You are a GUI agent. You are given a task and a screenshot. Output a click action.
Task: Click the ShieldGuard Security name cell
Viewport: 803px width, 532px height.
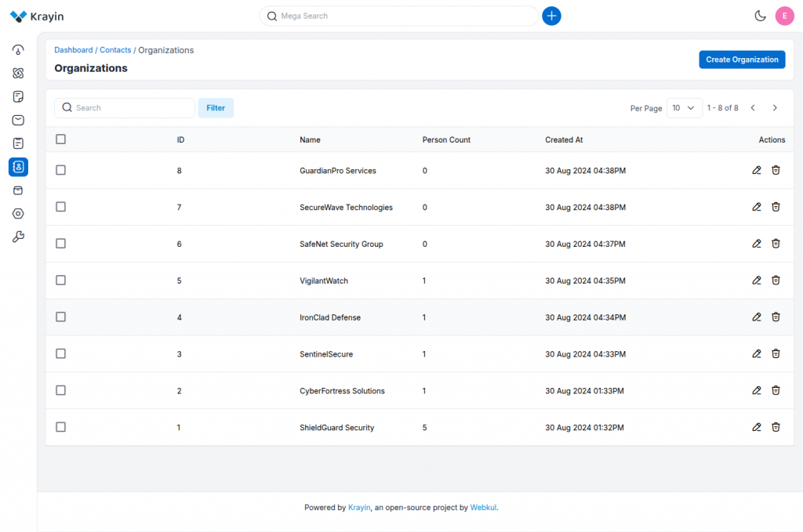coord(337,428)
